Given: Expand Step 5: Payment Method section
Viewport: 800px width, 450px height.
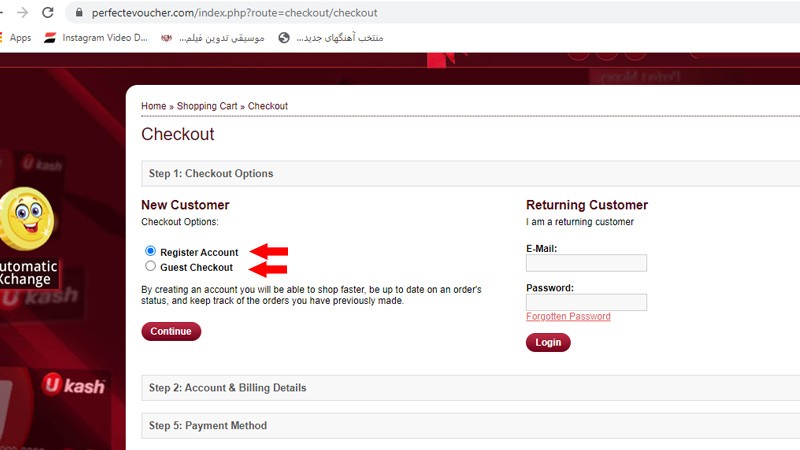Looking at the screenshot, I should 208,426.
